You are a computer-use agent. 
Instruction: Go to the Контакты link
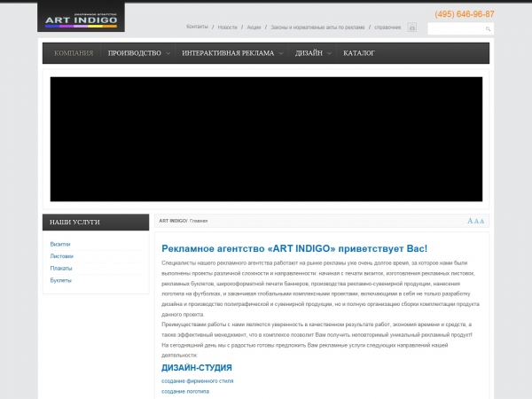coord(197,27)
